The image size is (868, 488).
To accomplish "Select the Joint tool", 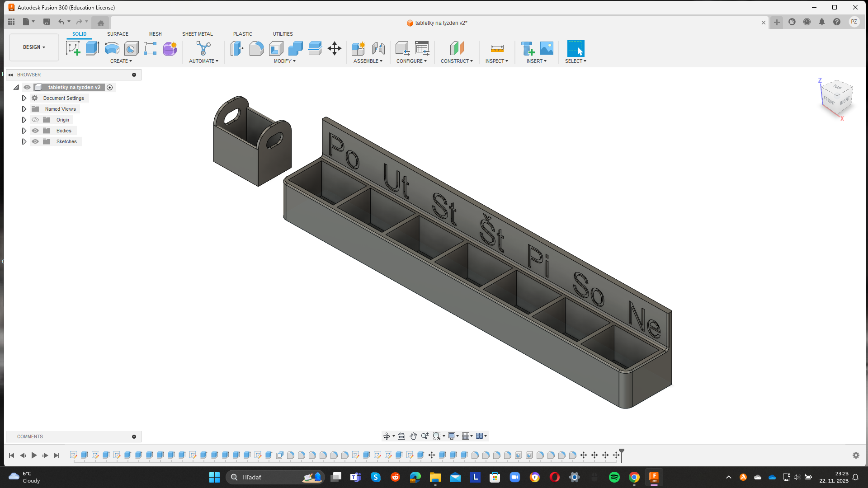I will pyautogui.click(x=378, y=48).
